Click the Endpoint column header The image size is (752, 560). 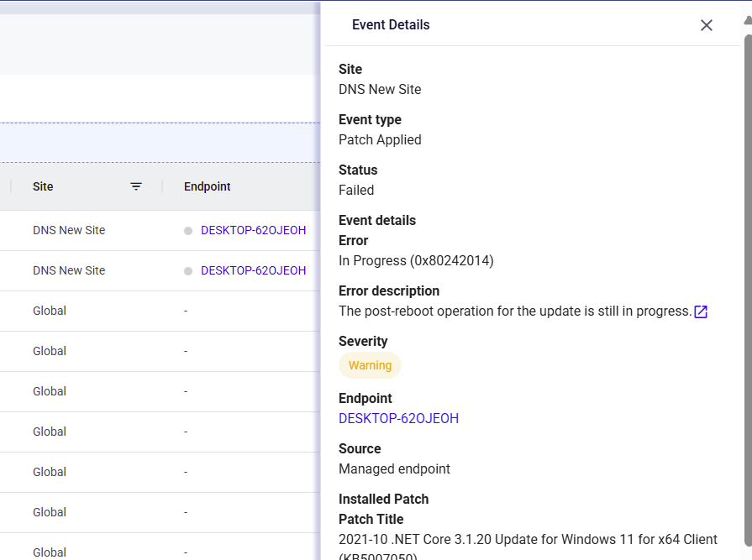pos(208,186)
